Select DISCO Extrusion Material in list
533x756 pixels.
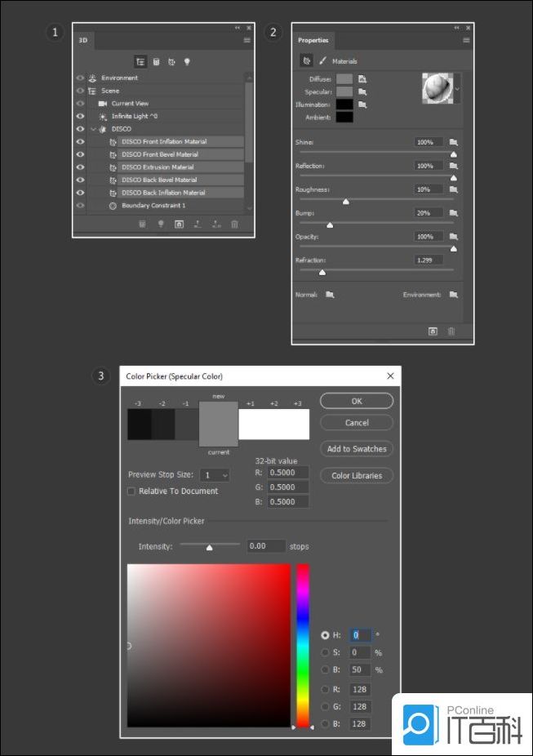[x=158, y=167]
